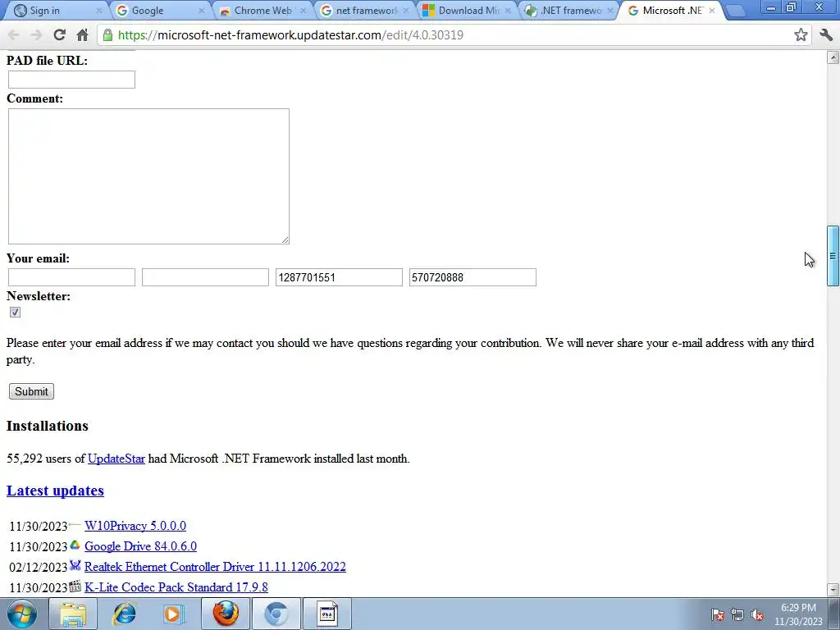Open W10Privacy 5.0.0.0 link
The image size is (840, 630).
[x=135, y=526]
